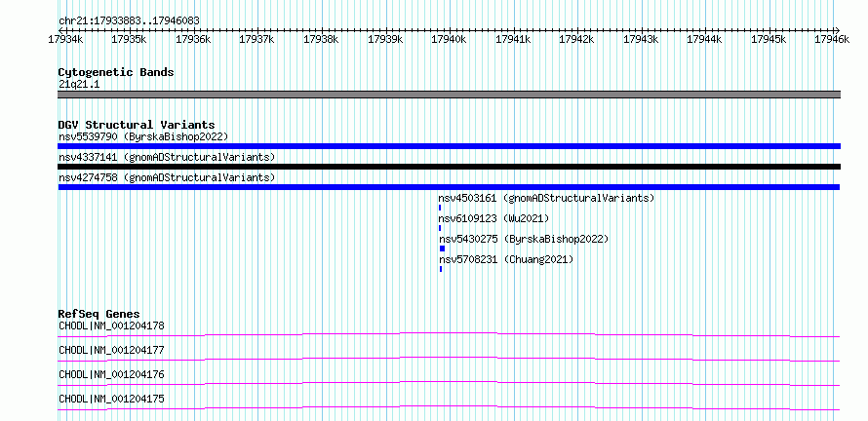Open variant nsv4503161 (gnomADStructuralVariants) label

point(546,198)
